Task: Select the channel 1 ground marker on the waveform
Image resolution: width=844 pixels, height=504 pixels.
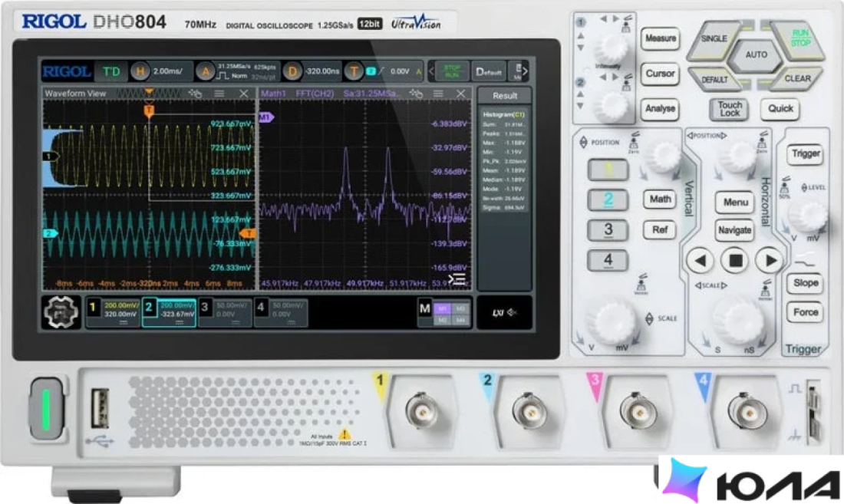Action: pos(50,156)
